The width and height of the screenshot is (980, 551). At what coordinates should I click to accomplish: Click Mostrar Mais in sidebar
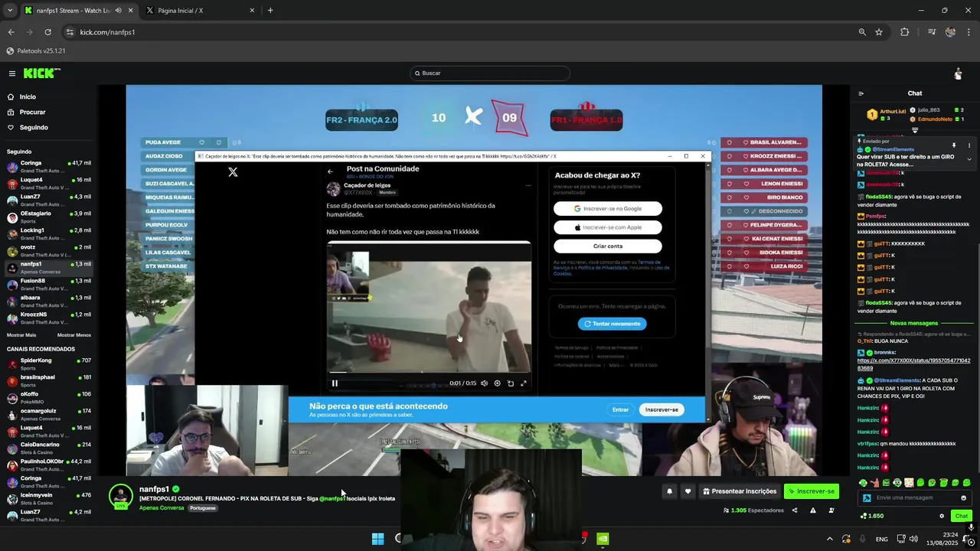pos(21,335)
